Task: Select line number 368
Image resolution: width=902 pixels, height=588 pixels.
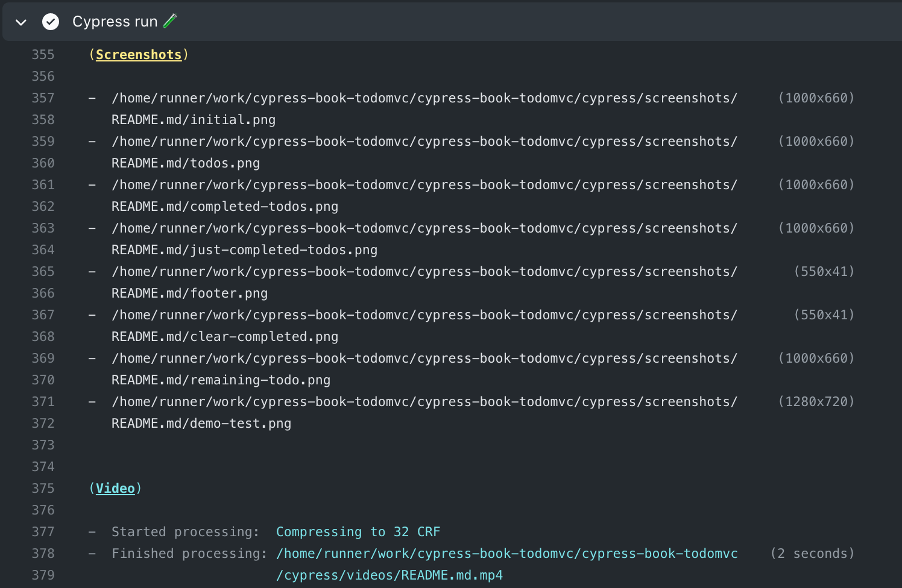Action: click(x=43, y=337)
